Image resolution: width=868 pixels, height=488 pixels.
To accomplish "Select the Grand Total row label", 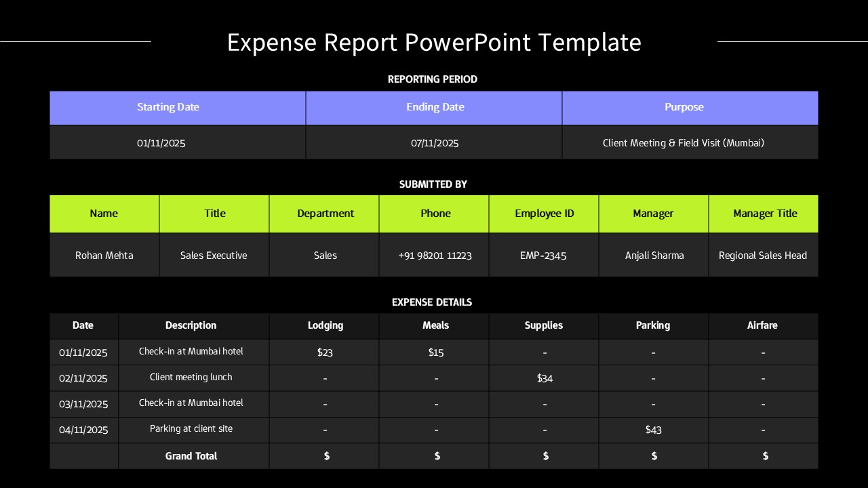I will click(191, 456).
